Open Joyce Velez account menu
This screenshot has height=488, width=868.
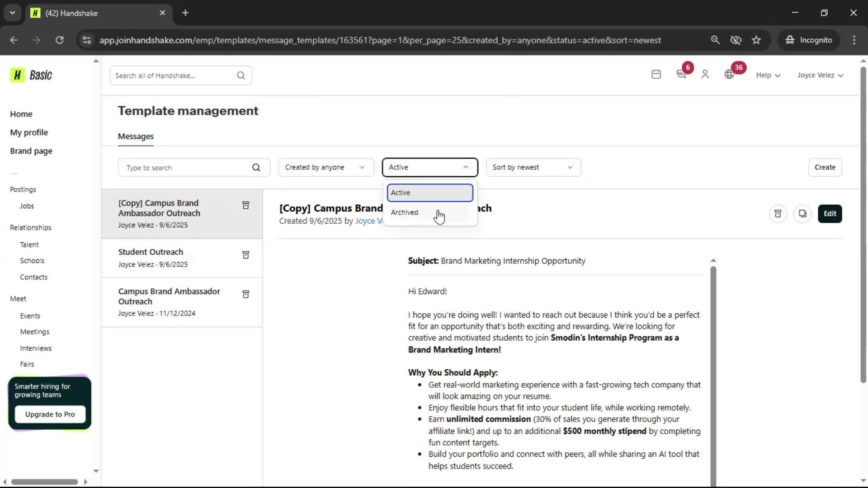pos(820,75)
